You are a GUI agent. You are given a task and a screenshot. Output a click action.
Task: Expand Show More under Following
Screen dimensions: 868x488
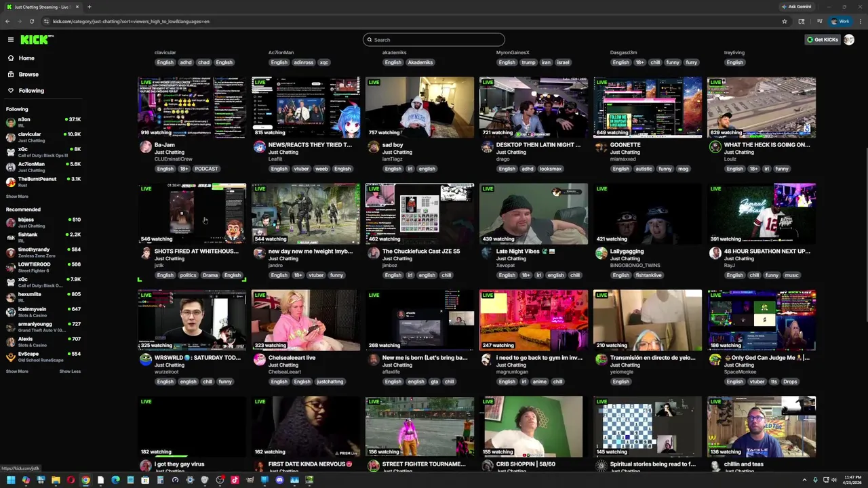[x=17, y=197]
